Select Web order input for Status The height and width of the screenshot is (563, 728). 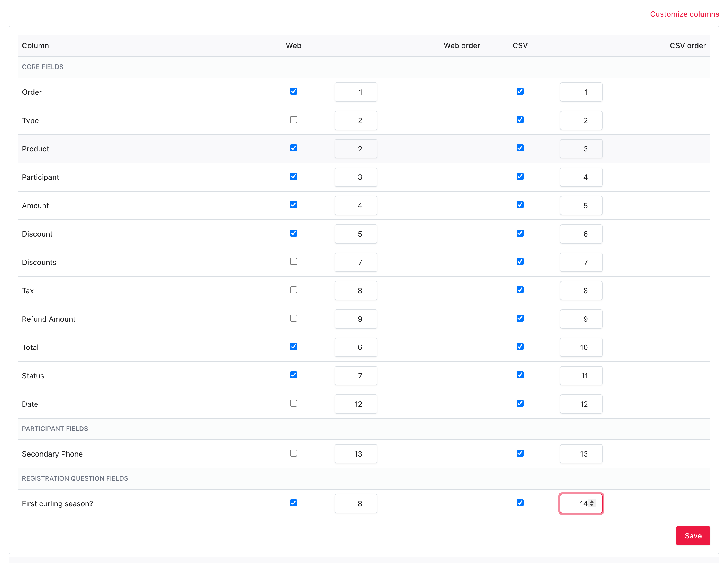pos(356,375)
